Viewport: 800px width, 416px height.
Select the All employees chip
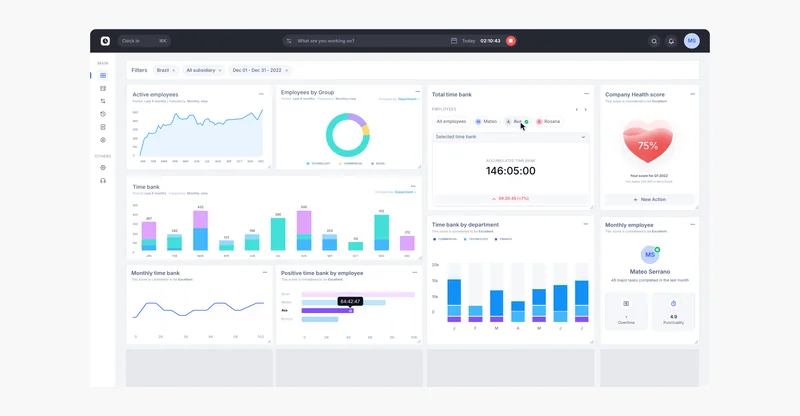point(451,121)
